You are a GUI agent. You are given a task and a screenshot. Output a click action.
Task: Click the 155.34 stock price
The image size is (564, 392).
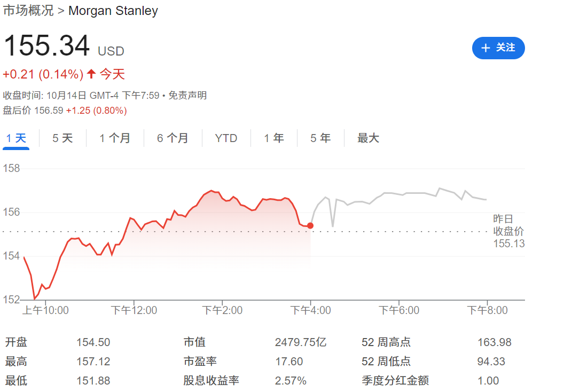pos(47,46)
